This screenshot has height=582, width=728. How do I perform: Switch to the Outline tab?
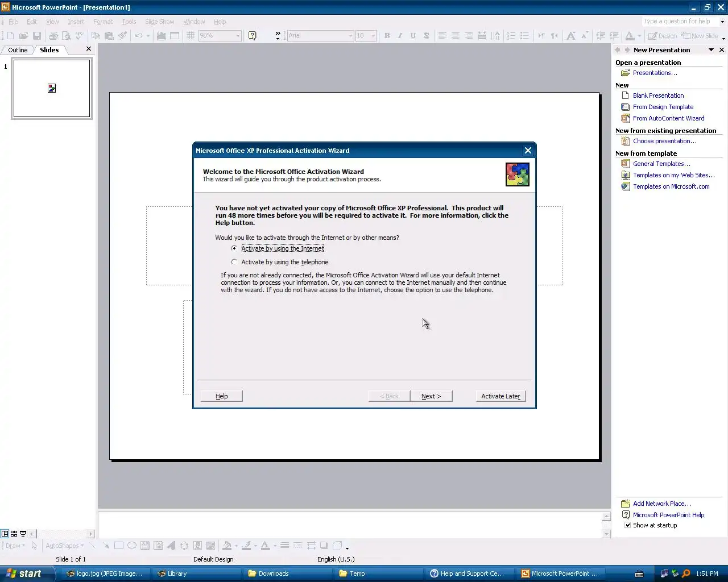[18, 50]
